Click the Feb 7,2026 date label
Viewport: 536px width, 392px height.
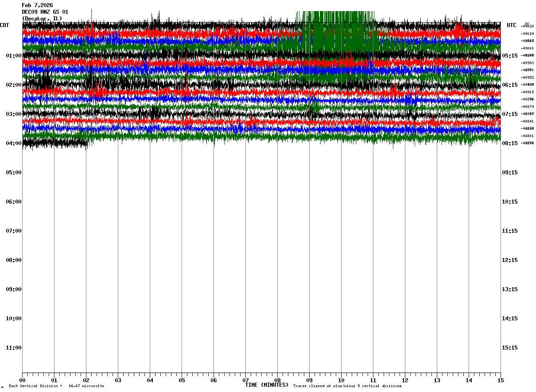pos(37,5)
